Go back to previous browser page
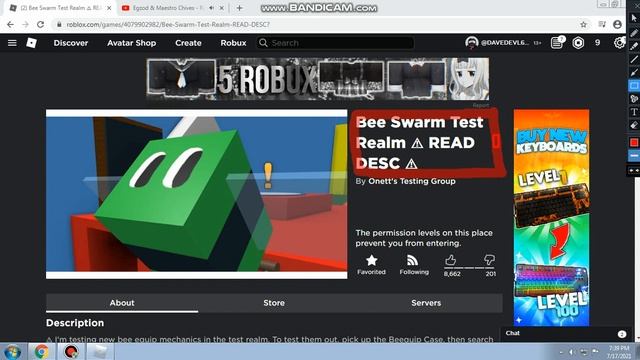Screen dimensions: 640x360 (x=10, y=24)
